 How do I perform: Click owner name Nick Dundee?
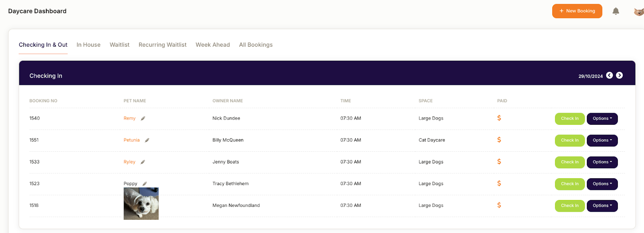pyautogui.click(x=226, y=118)
